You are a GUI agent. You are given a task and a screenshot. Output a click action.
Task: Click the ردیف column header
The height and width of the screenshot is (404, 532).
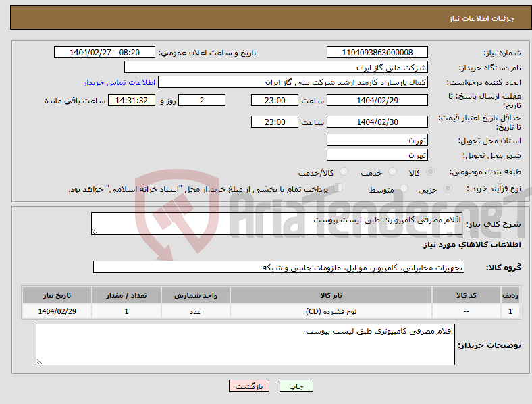(510, 295)
